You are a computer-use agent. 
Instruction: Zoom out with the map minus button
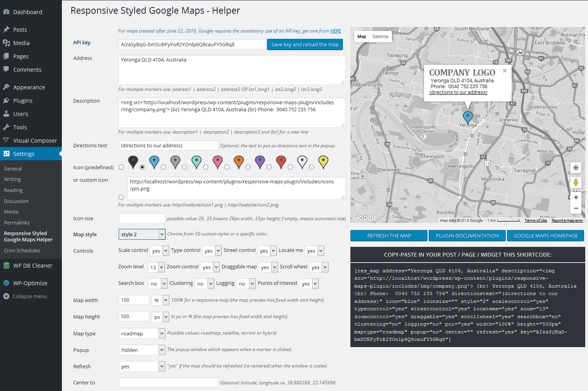pyautogui.click(x=575, y=208)
